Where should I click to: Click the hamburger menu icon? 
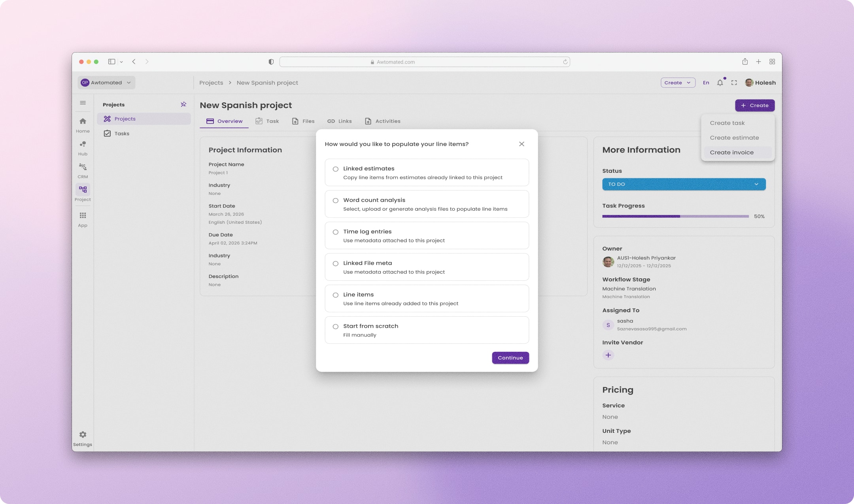(83, 103)
